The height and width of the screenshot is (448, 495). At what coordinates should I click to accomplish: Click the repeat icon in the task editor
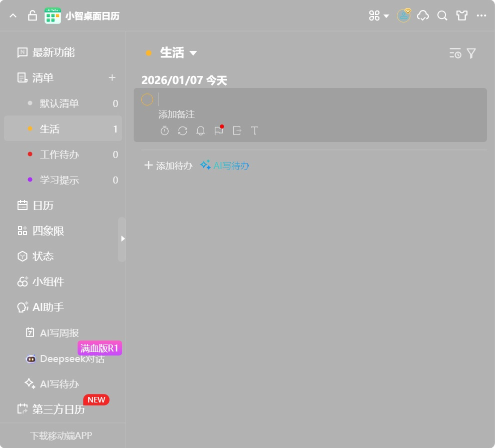(x=183, y=130)
